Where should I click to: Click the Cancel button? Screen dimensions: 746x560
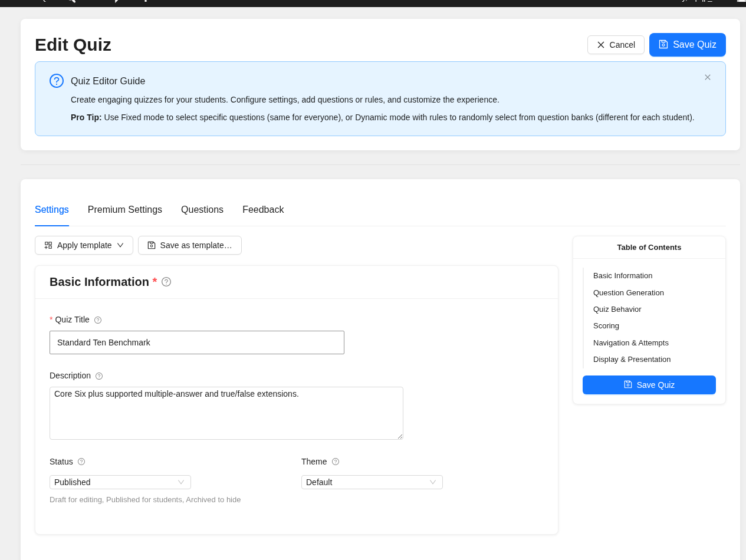tap(616, 45)
